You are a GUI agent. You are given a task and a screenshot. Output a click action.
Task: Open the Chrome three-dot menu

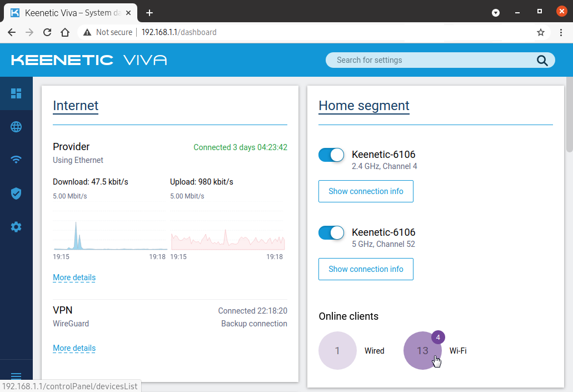[561, 32]
